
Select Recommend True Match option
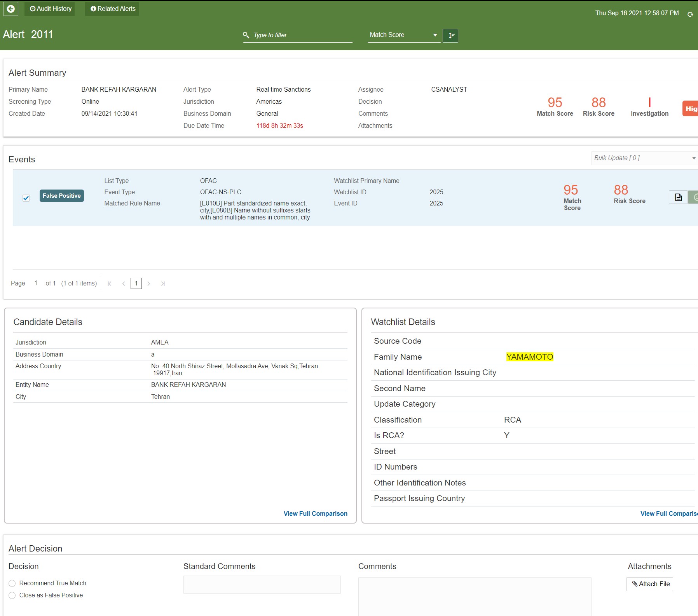click(x=12, y=583)
